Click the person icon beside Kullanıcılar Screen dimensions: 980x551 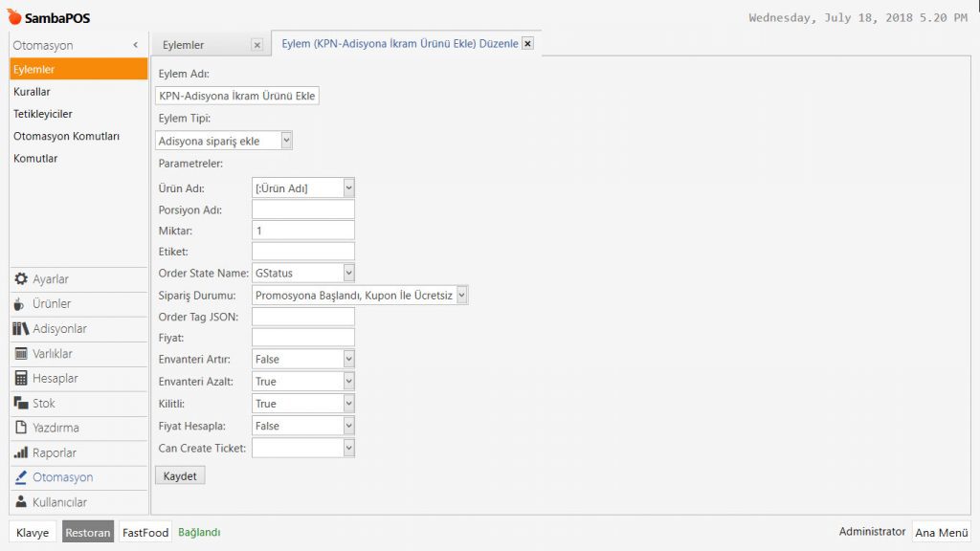21,503
